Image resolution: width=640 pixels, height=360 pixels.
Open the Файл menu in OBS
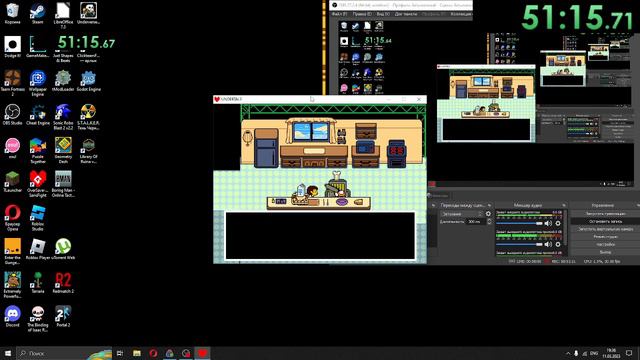(x=339, y=14)
